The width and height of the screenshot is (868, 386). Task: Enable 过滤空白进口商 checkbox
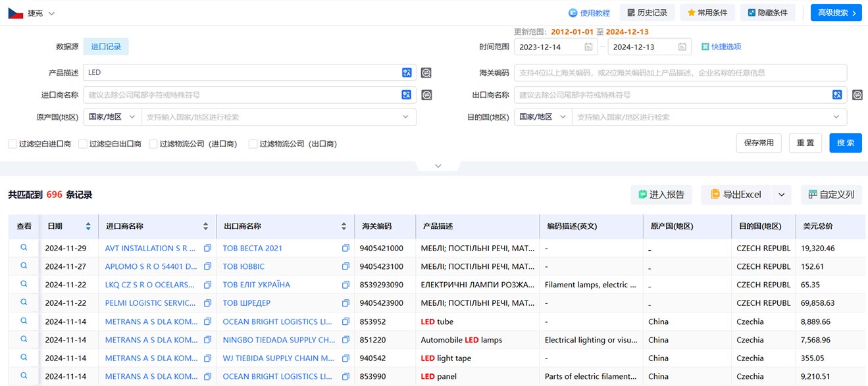(x=13, y=143)
